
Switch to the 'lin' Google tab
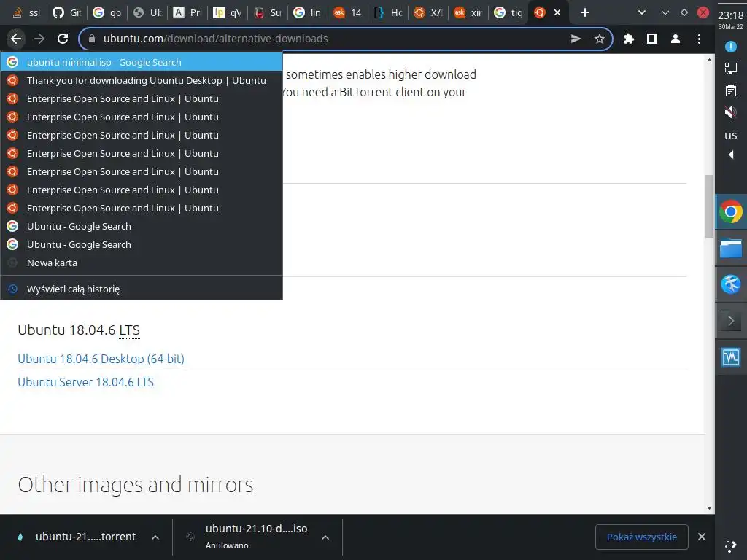pos(307,13)
